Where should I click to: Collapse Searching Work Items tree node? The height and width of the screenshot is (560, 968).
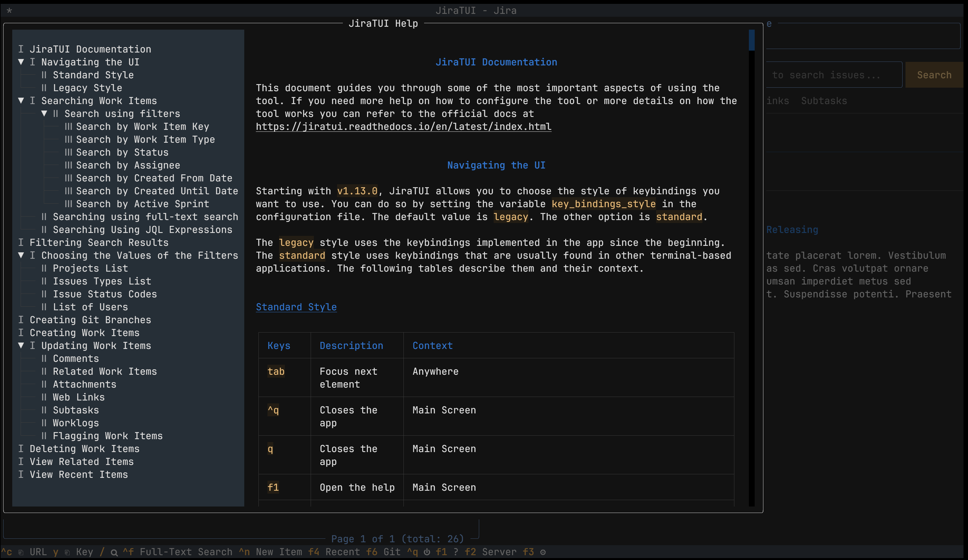point(21,101)
